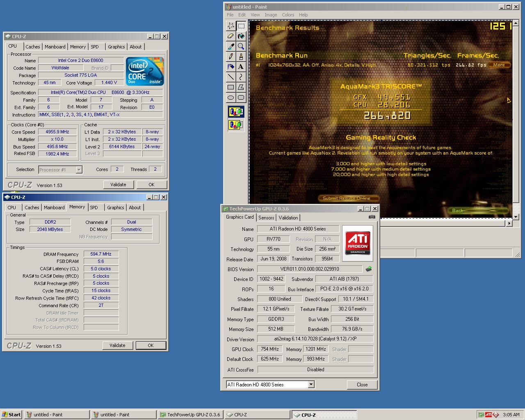Open Caches tab in top CPU-Z window

[x=33, y=47]
